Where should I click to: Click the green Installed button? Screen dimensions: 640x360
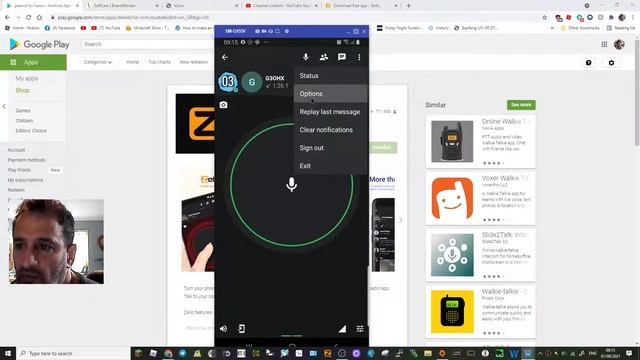[x=382, y=147]
